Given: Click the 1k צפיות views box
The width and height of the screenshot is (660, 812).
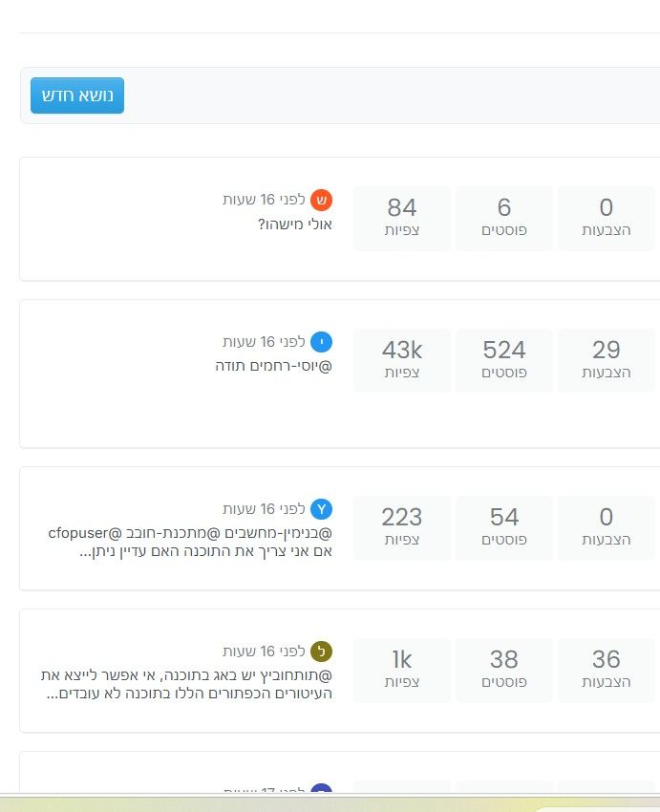Looking at the screenshot, I should click(x=402, y=670).
